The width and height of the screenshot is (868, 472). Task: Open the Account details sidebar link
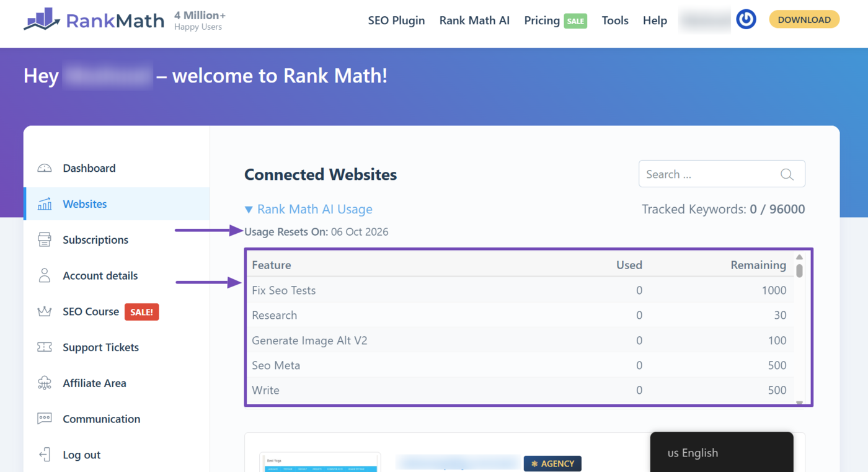tap(100, 275)
